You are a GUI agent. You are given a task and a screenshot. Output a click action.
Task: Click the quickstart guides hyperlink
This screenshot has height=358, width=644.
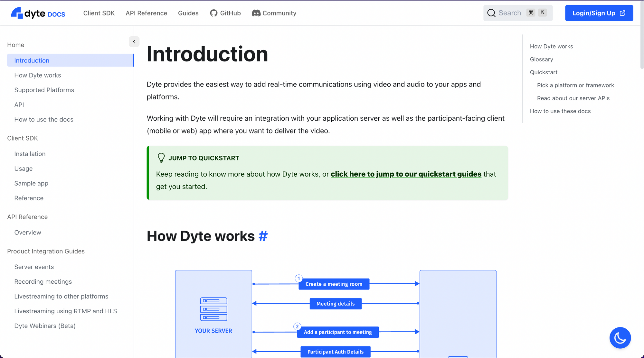coord(406,174)
